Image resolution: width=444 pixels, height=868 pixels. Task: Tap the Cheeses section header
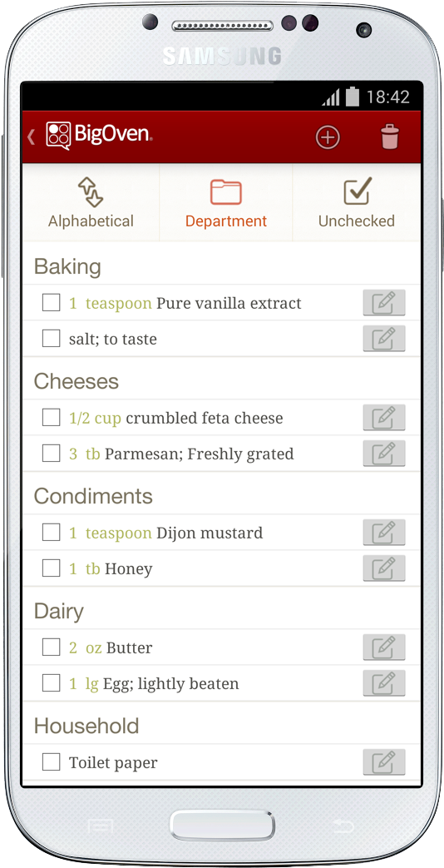76,381
